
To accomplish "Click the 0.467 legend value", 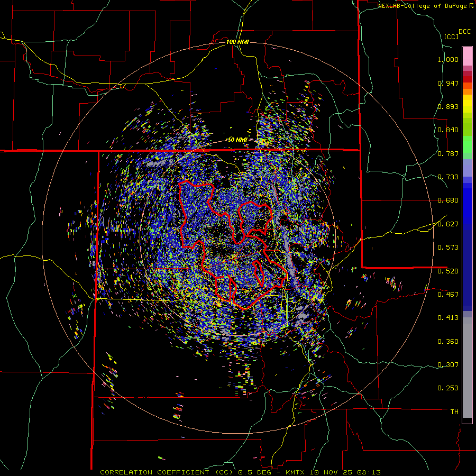I will click(448, 295).
